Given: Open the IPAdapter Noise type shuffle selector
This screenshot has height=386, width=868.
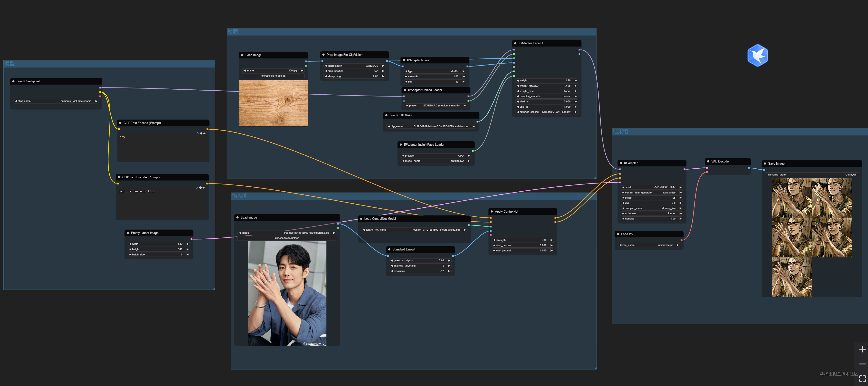Looking at the screenshot, I should coord(435,71).
